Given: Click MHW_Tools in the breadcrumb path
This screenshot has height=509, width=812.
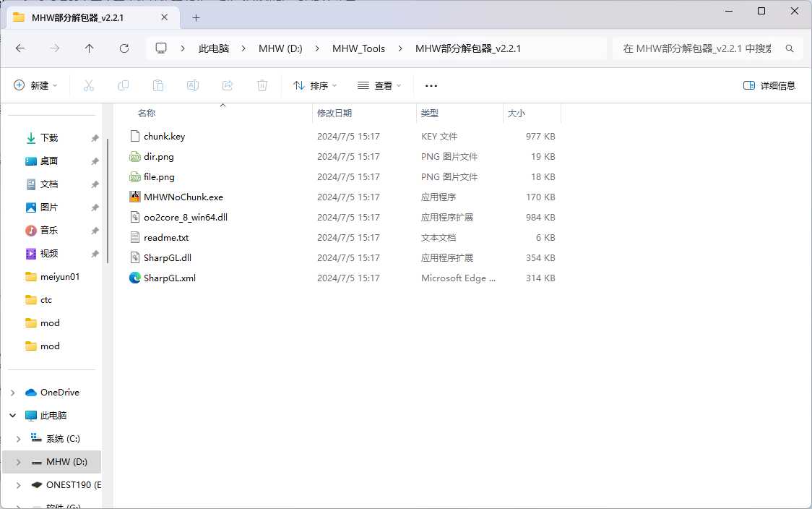Looking at the screenshot, I should tap(358, 48).
